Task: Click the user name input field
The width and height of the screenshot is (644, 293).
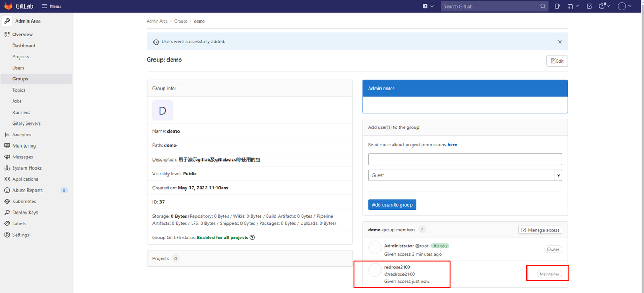Action: coord(465,159)
